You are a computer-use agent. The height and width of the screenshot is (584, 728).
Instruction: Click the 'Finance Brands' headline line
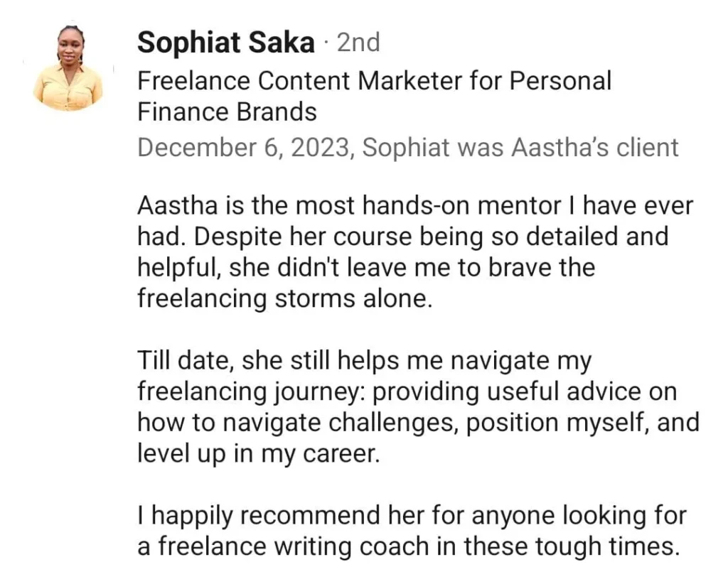[226, 112]
